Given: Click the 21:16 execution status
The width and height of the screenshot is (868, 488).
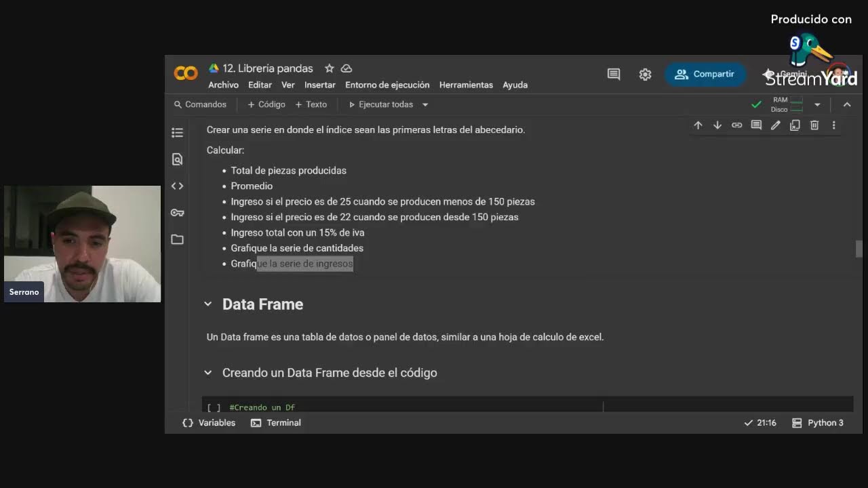Looking at the screenshot, I should [759, 422].
